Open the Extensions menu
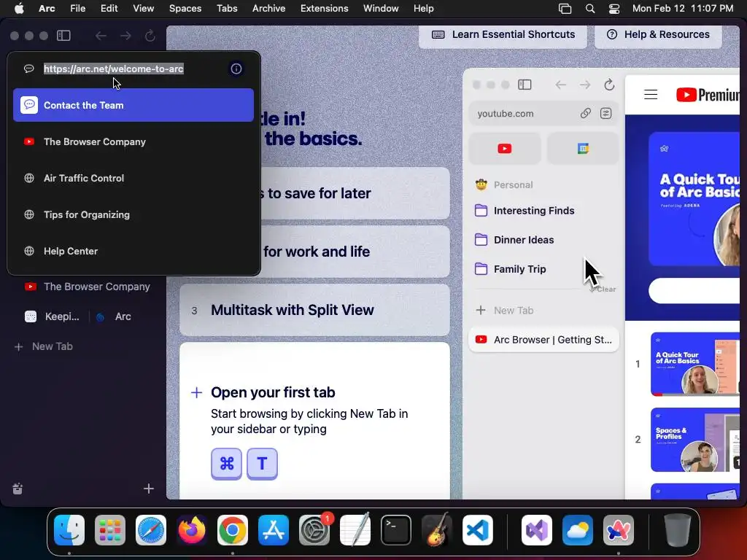 coord(324,9)
